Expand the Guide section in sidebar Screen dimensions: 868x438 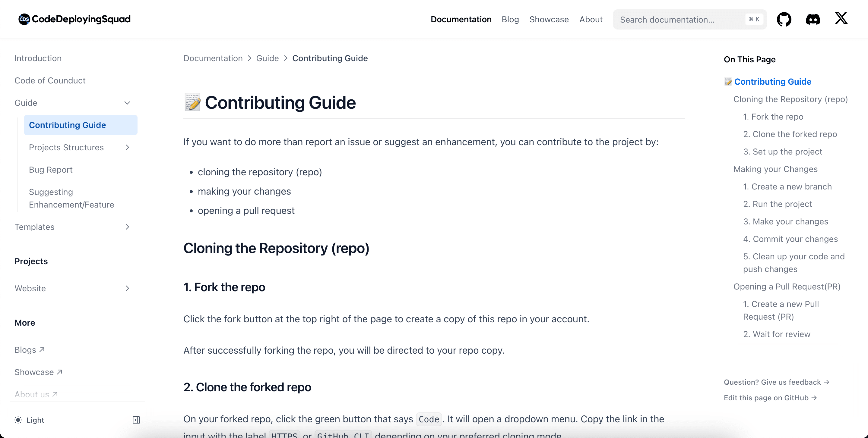(128, 103)
